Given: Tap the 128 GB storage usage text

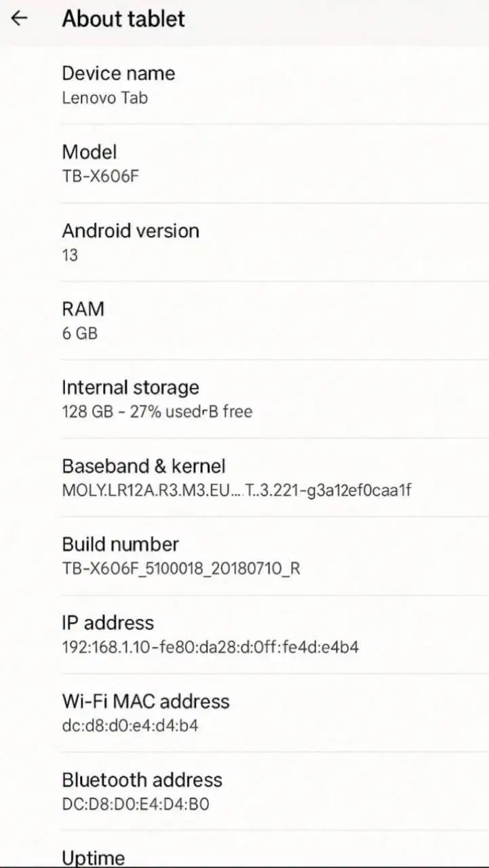Looking at the screenshot, I should [157, 412].
